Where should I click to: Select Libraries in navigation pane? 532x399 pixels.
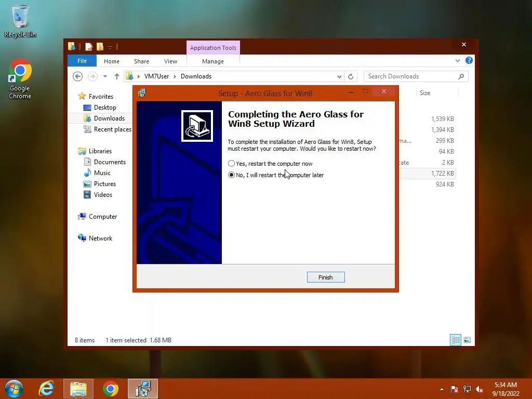100,151
